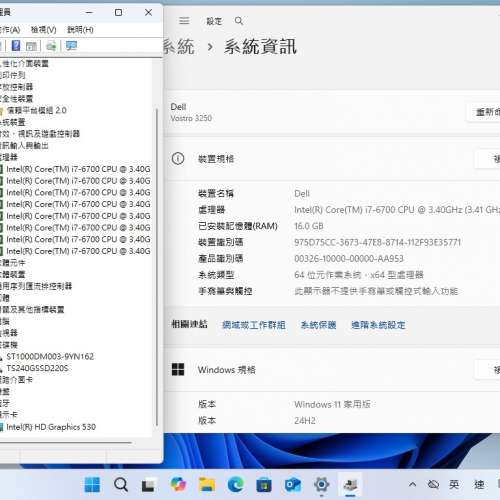Select the ST1000DM003-9YN162 disk drive
Image resolution: width=500 pixels, height=500 pixels.
(50, 356)
